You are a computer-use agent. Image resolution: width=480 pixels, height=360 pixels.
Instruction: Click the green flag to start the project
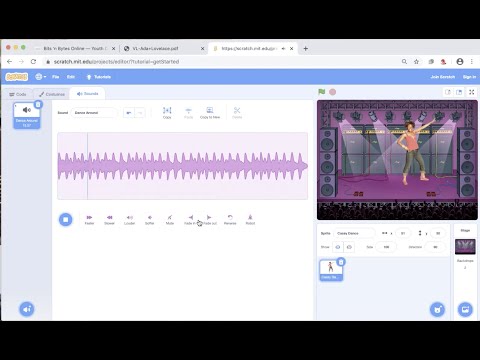[322, 92]
